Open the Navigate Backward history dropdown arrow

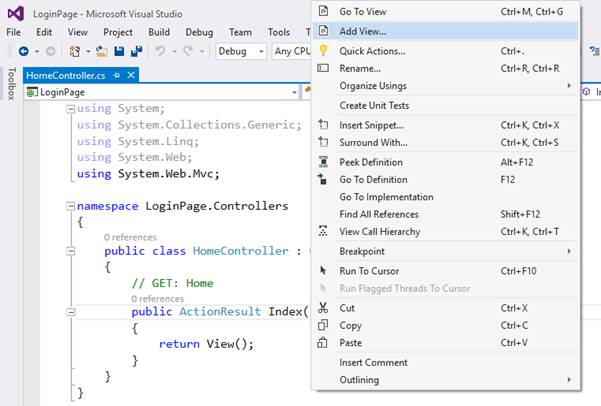(37, 51)
